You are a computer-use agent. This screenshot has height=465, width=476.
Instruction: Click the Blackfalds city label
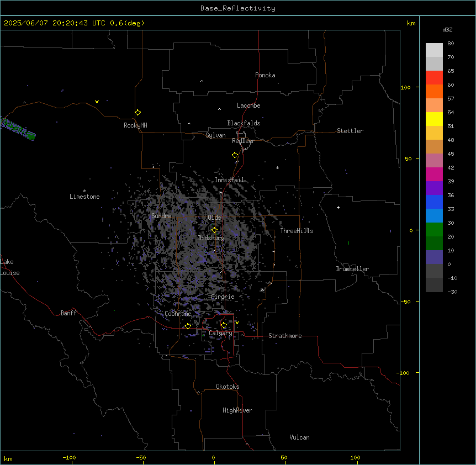244,123
